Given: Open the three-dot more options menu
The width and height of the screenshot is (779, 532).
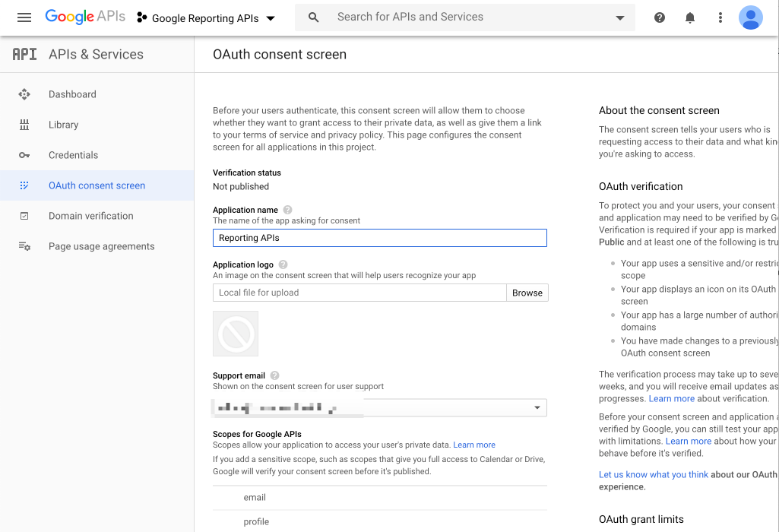Looking at the screenshot, I should click(x=720, y=18).
